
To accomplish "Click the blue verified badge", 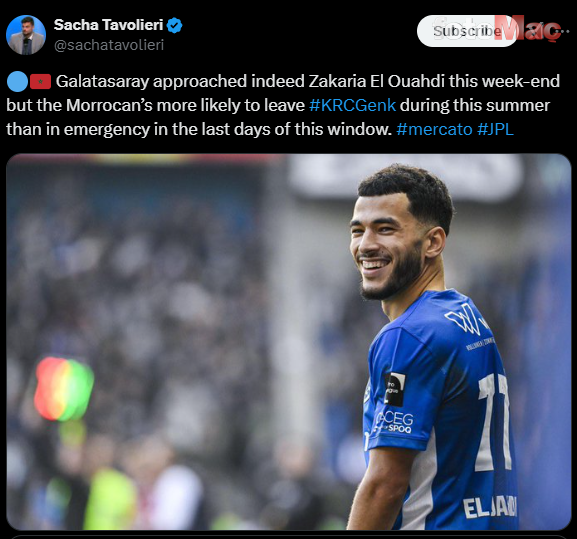I will [174, 25].
